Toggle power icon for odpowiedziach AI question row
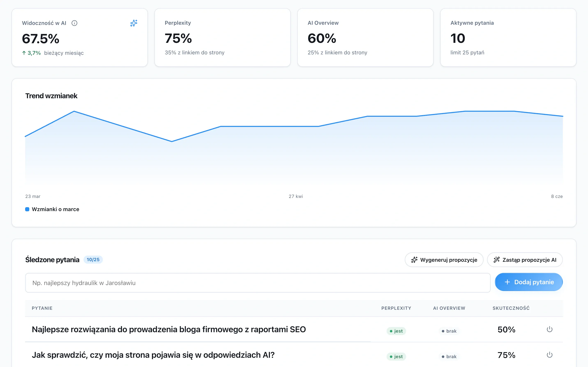Image resolution: width=588 pixels, height=367 pixels. click(550, 355)
